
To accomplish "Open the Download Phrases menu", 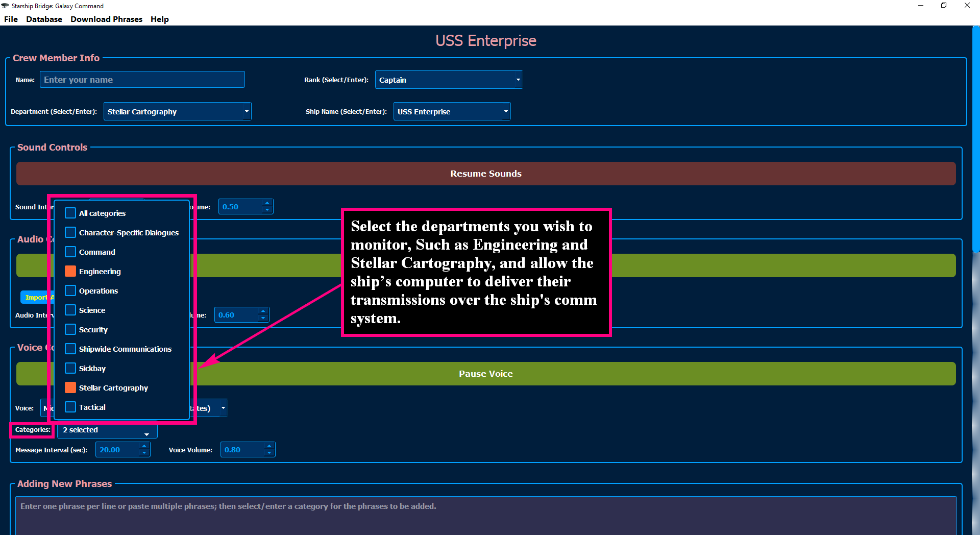I will coord(106,19).
